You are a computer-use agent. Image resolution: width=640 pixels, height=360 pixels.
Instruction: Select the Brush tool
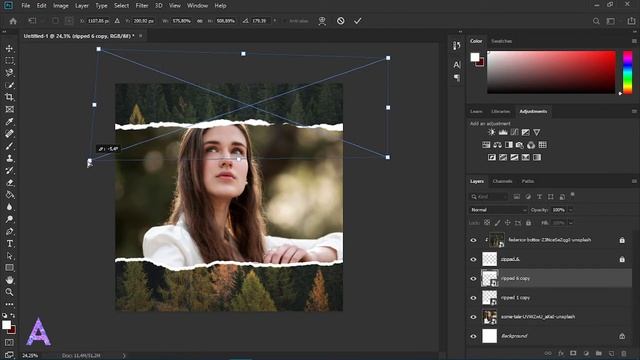click(9, 146)
